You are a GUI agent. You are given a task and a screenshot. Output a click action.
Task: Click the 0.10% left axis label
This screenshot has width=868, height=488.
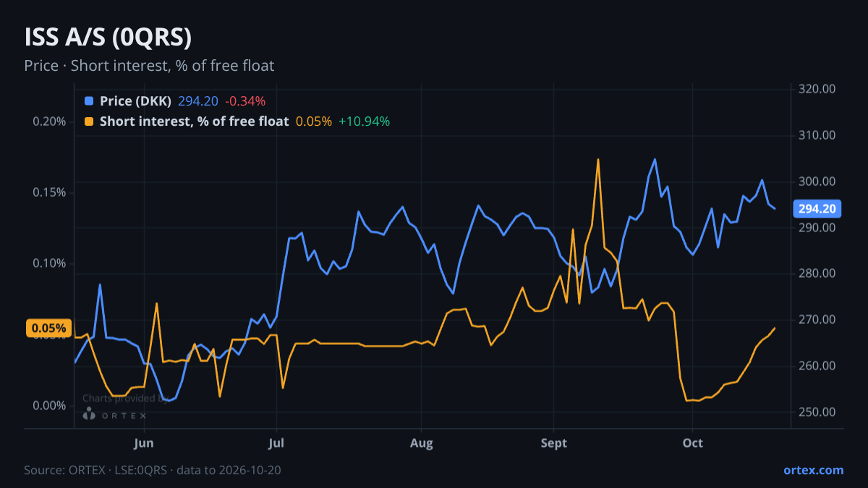coord(49,263)
